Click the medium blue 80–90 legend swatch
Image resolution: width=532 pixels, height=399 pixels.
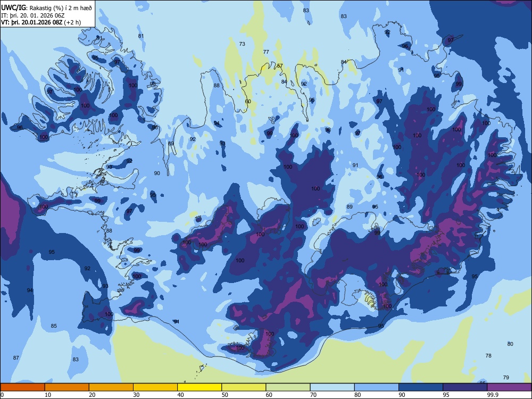point(377,387)
